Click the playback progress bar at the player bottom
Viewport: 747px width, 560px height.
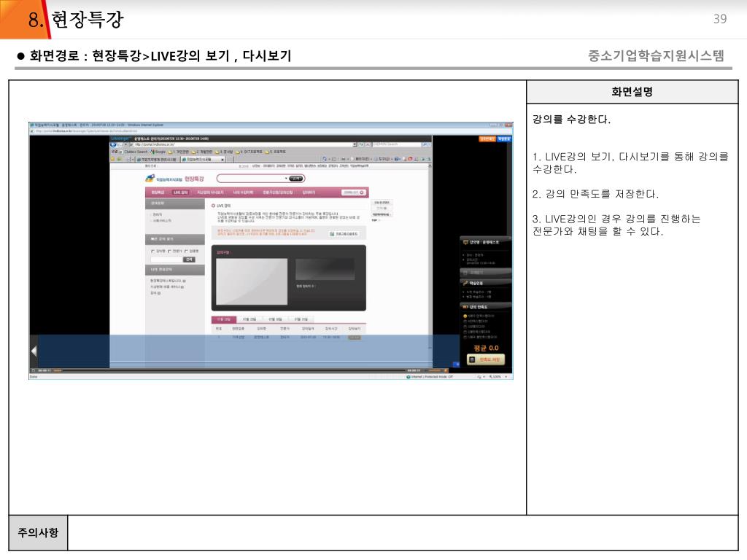point(234,370)
